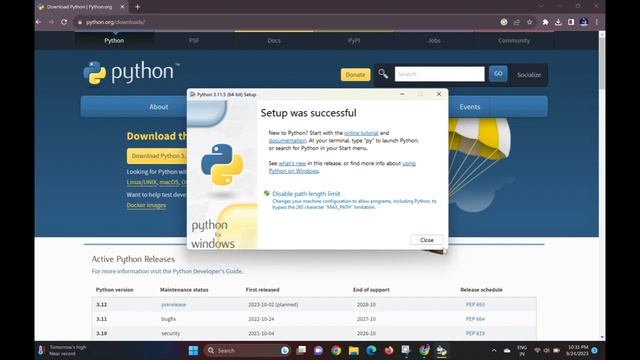Open the using Python on Windows link
640x360 pixels.
pyautogui.click(x=342, y=167)
